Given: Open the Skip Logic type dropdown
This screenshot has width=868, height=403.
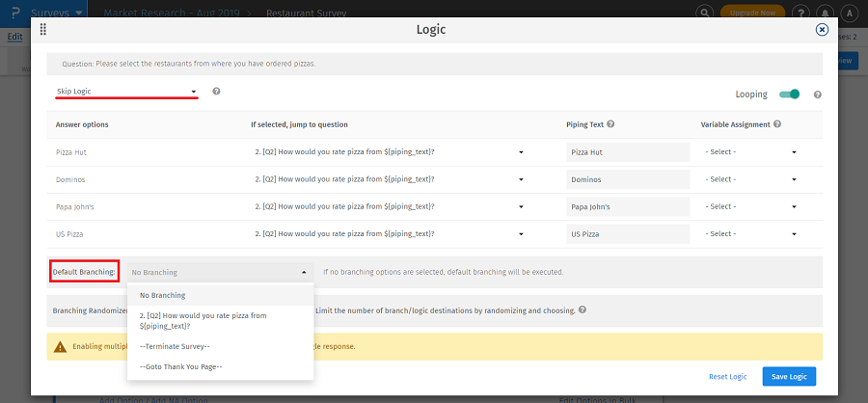Looking at the screenshot, I should pyautogui.click(x=125, y=92).
